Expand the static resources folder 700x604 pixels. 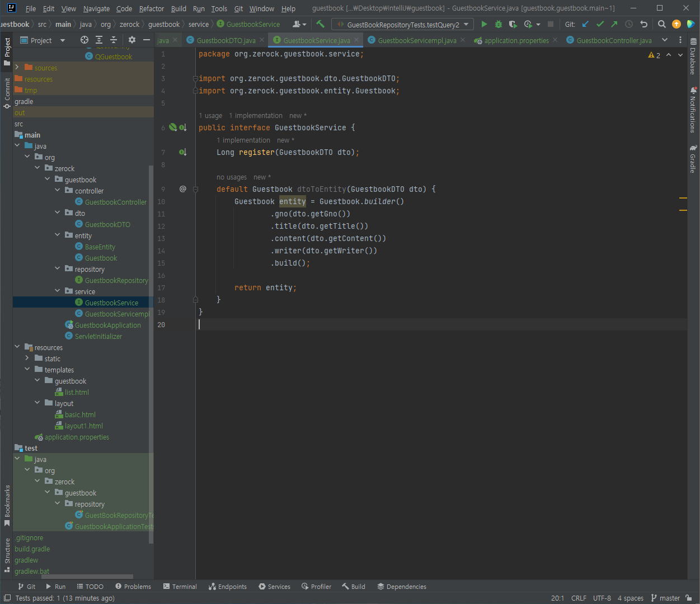[x=27, y=358]
